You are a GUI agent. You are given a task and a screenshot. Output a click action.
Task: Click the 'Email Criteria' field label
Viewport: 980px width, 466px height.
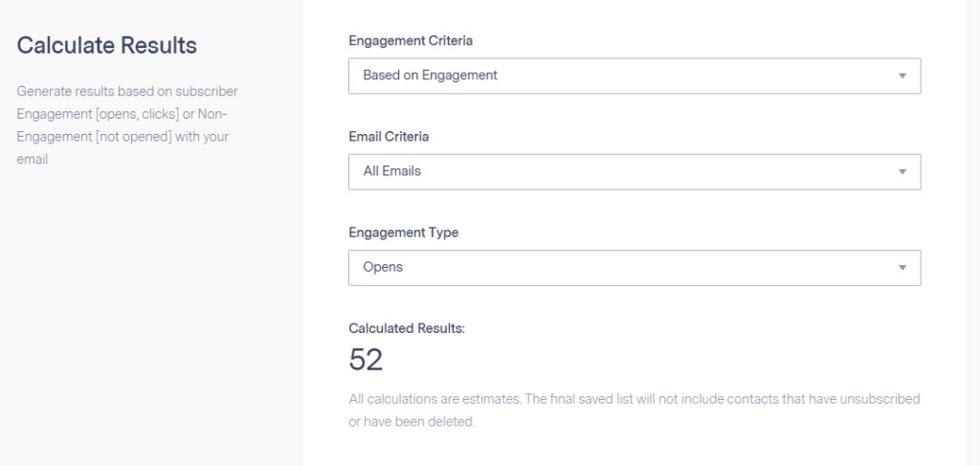click(x=389, y=137)
